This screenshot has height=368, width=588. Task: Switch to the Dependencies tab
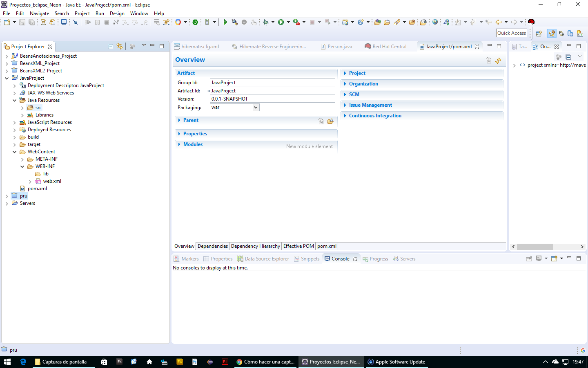click(x=213, y=246)
